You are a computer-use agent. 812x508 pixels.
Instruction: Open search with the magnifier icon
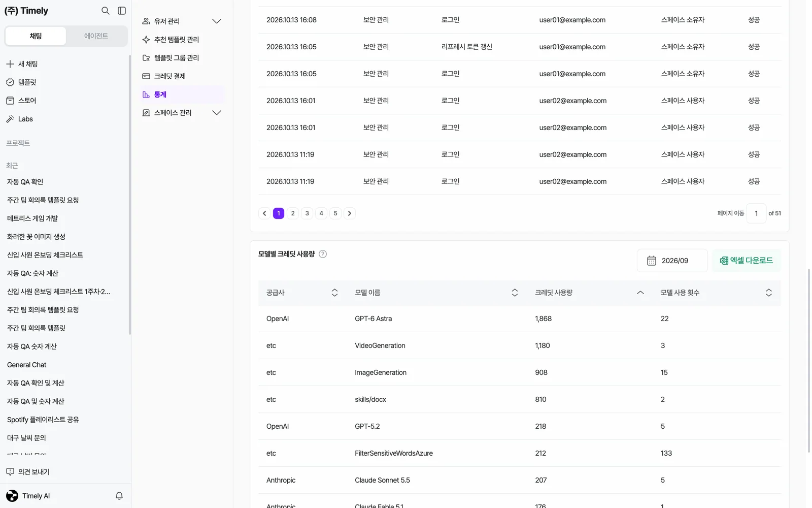point(106,11)
